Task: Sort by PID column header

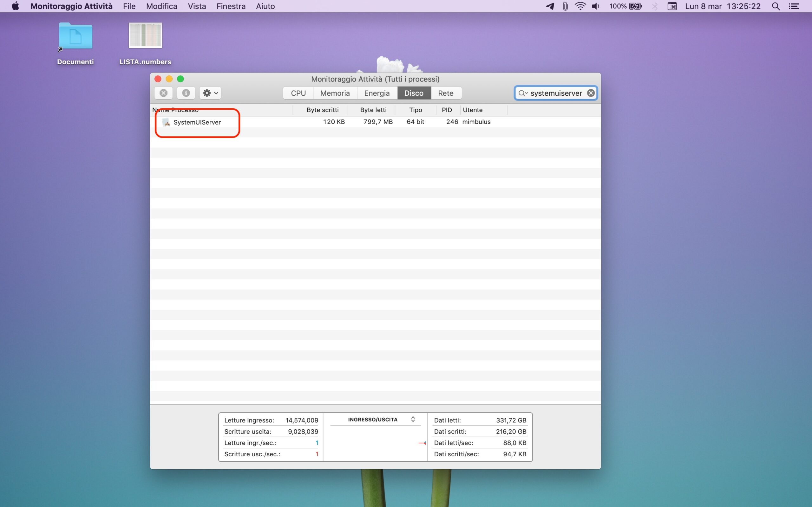Action: [447, 110]
